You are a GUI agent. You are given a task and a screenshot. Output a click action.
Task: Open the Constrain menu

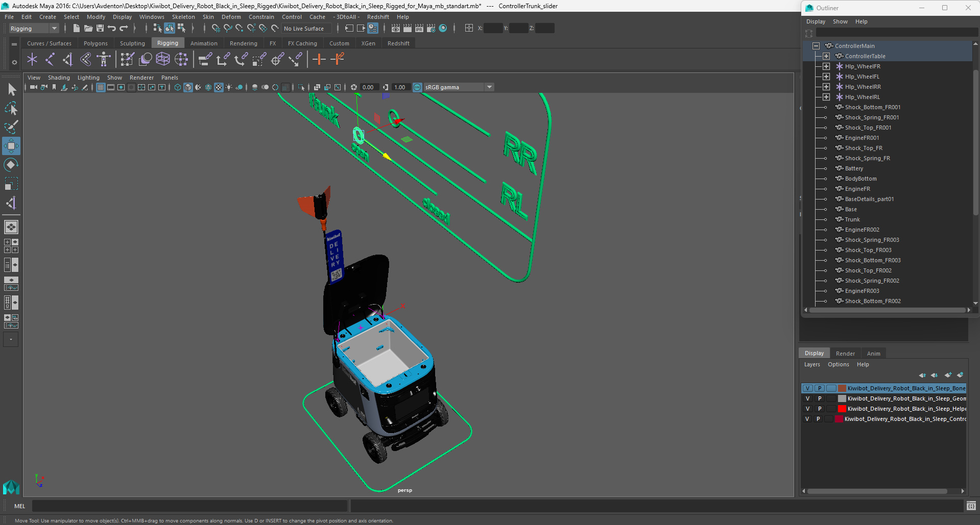click(261, 17)
